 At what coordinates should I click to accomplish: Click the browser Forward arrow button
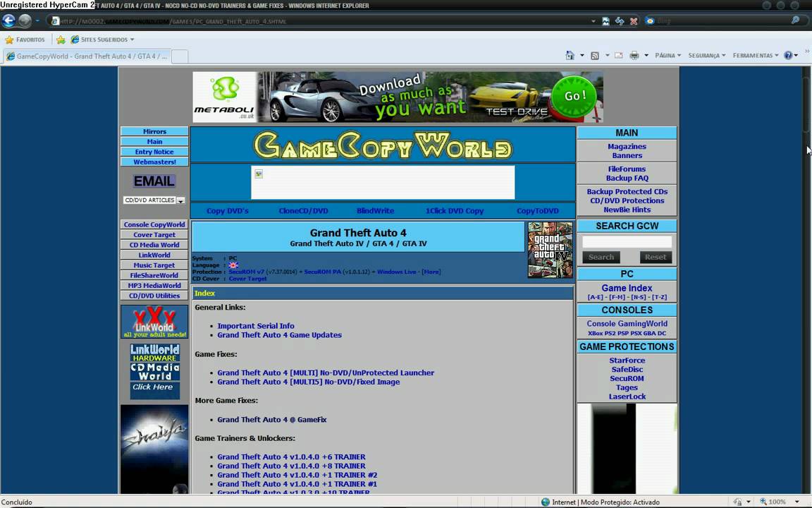tap(25, 20)
